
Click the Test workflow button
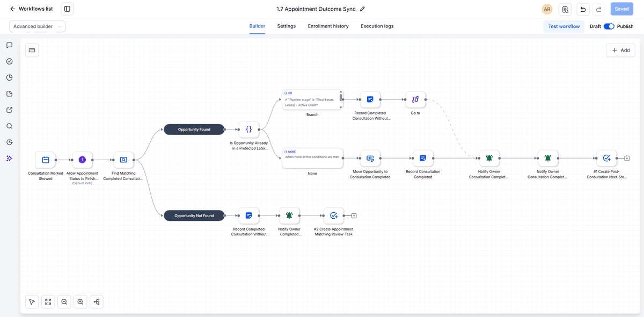[x=563, y=26]
